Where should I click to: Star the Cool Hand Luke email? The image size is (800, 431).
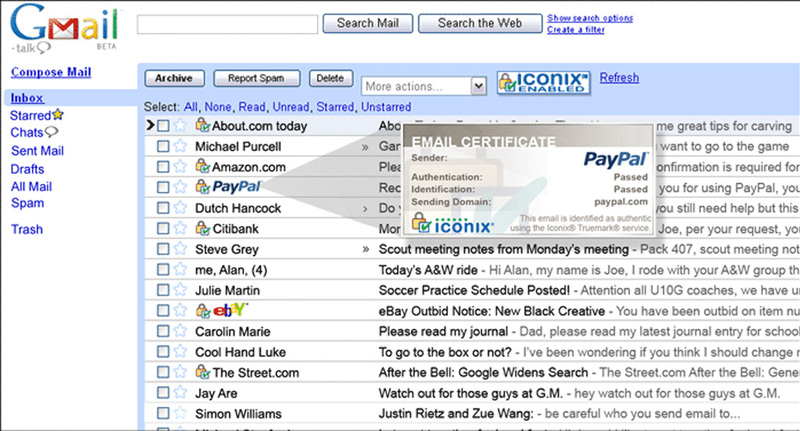pyautogui.click(x=180, y=352)
